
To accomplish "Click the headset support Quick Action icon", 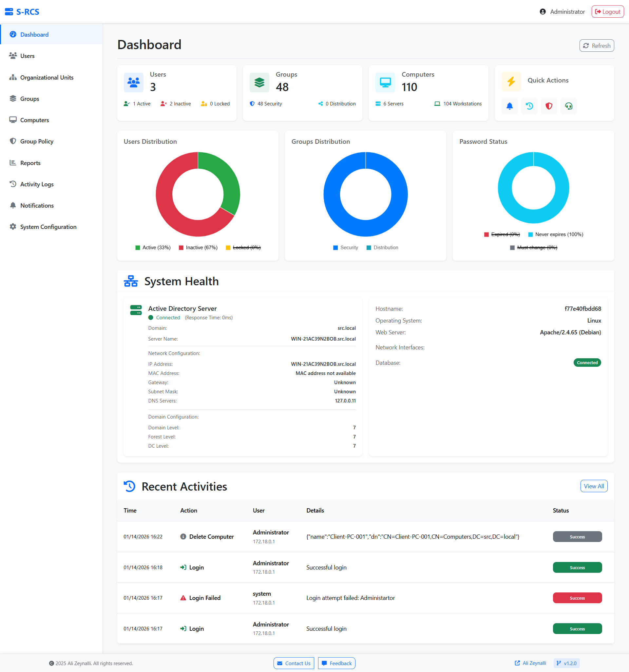I will click(568, 106).
